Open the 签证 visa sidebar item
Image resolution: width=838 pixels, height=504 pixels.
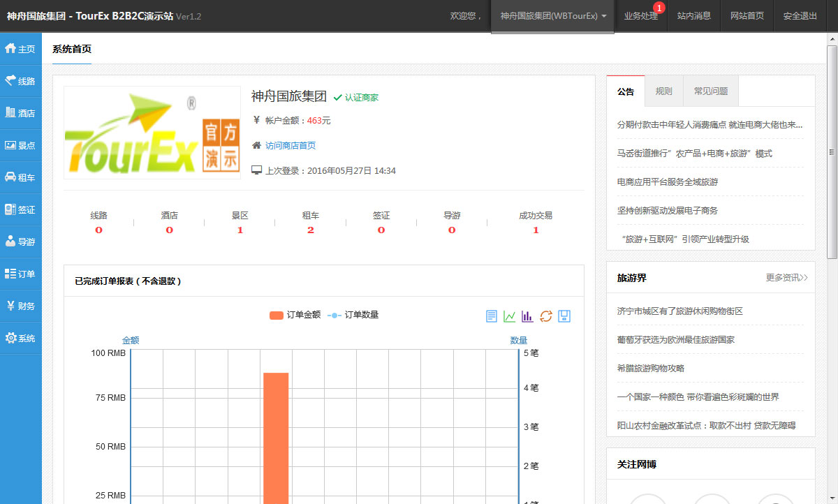tap(20, 209)
